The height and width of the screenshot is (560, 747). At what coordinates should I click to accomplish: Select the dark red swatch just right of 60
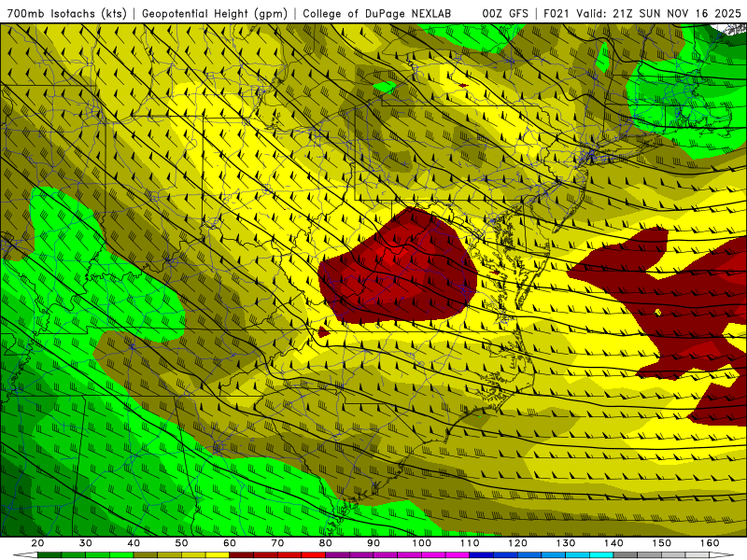point(241,555)
